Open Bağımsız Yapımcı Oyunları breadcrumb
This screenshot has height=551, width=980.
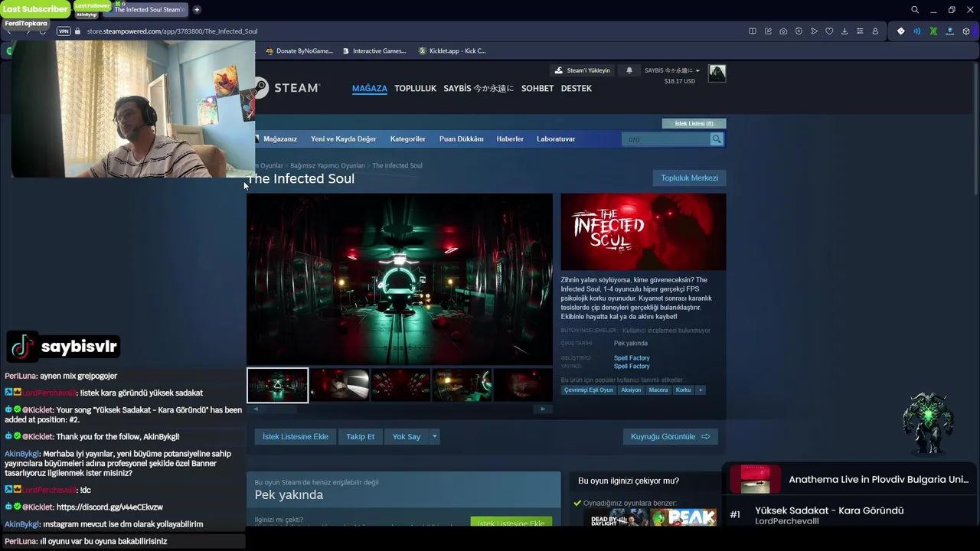click(x=328, y=166)
